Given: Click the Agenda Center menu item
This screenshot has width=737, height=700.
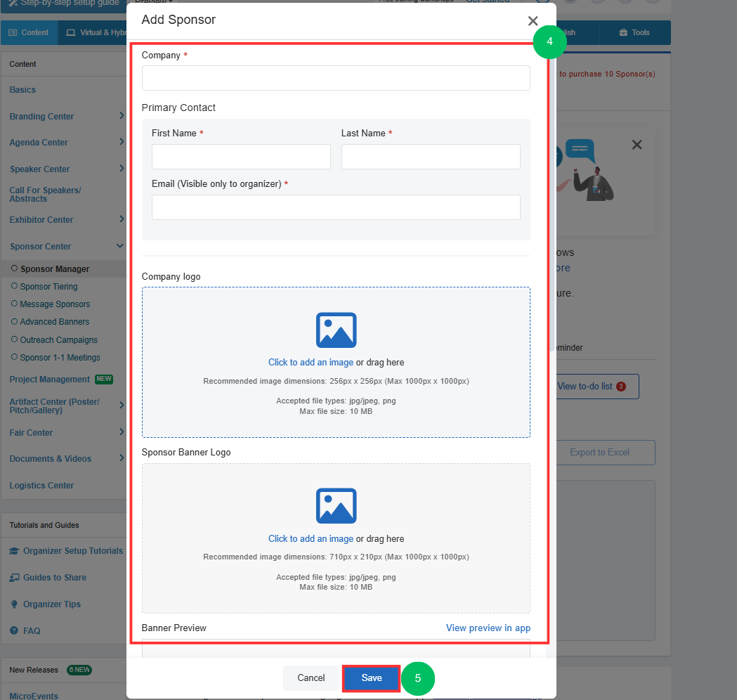Looking at the screenshot, I should coord(39,143).
